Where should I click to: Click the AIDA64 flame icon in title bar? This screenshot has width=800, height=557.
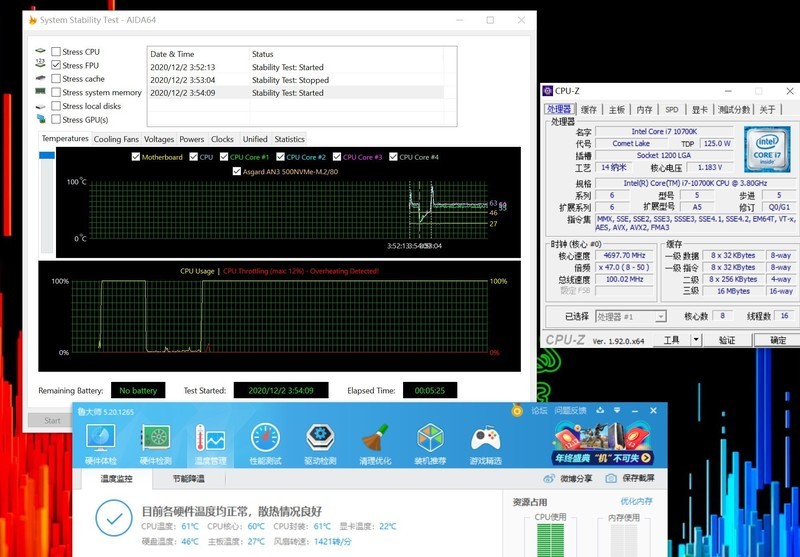click(33, 20)
